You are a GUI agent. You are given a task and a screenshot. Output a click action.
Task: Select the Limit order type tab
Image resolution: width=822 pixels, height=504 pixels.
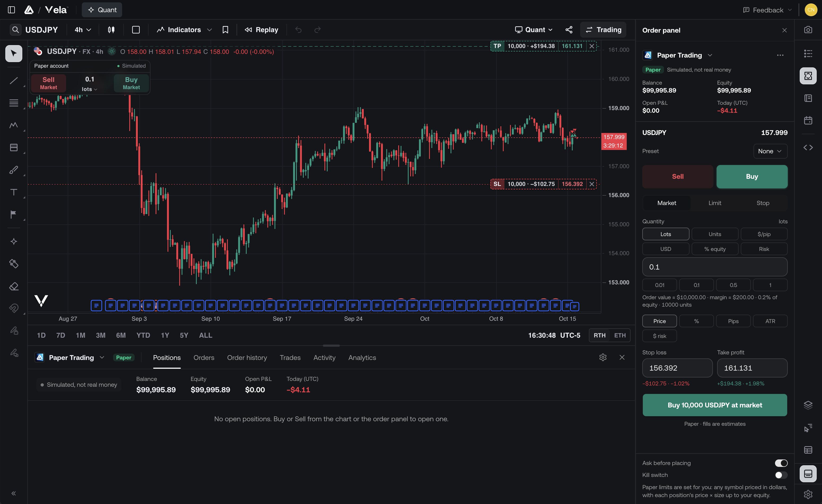pyautogui.click(x=714, y=203)
